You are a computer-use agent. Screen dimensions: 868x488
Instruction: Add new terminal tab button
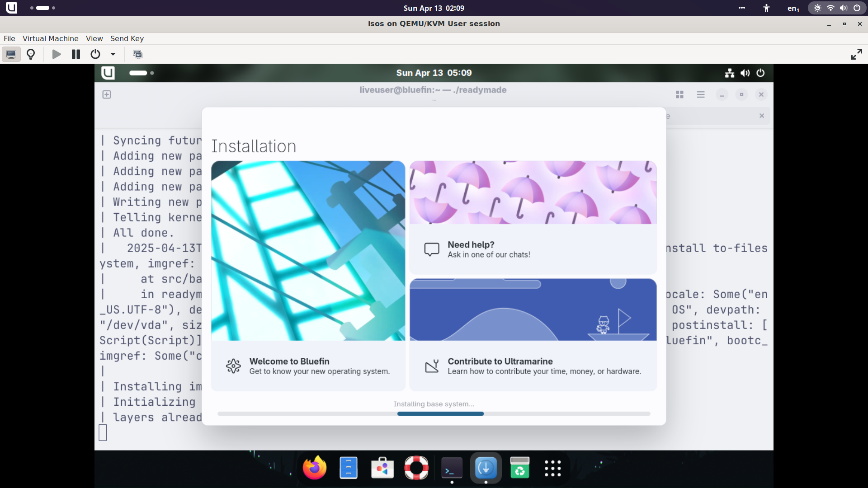tap(107, 94)
